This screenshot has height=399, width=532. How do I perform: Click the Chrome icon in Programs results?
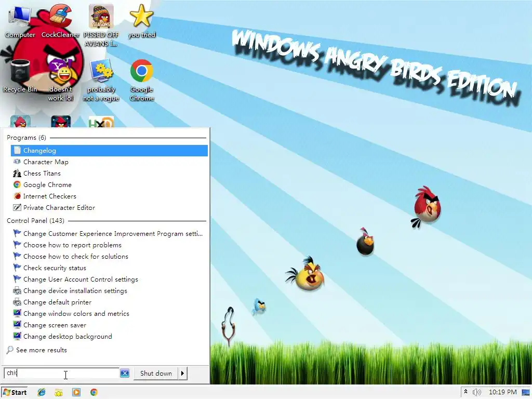coord(17,184)
